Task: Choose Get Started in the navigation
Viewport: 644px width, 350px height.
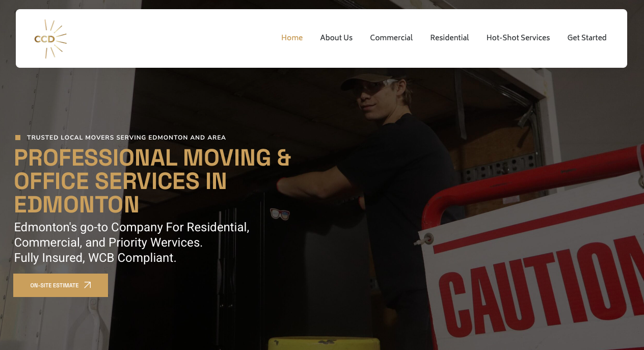Action: (587, 38)
